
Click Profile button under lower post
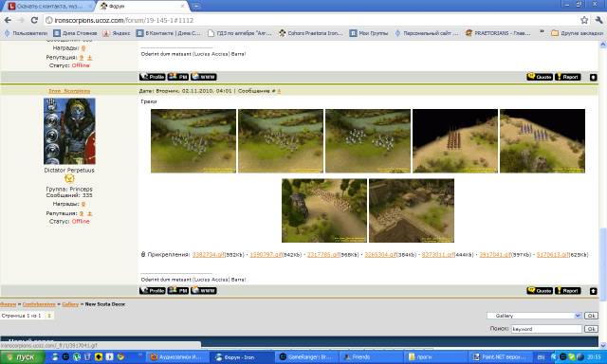152,290
